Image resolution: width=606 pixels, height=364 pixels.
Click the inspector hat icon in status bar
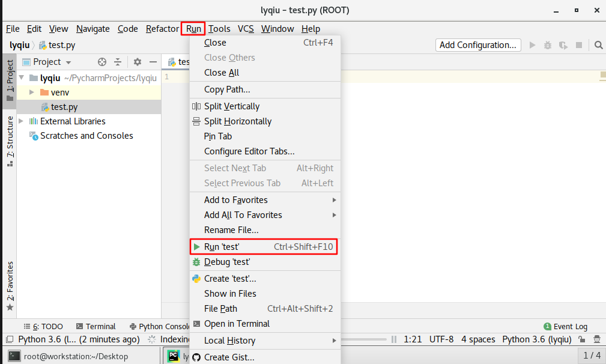(x=597, y=339)
